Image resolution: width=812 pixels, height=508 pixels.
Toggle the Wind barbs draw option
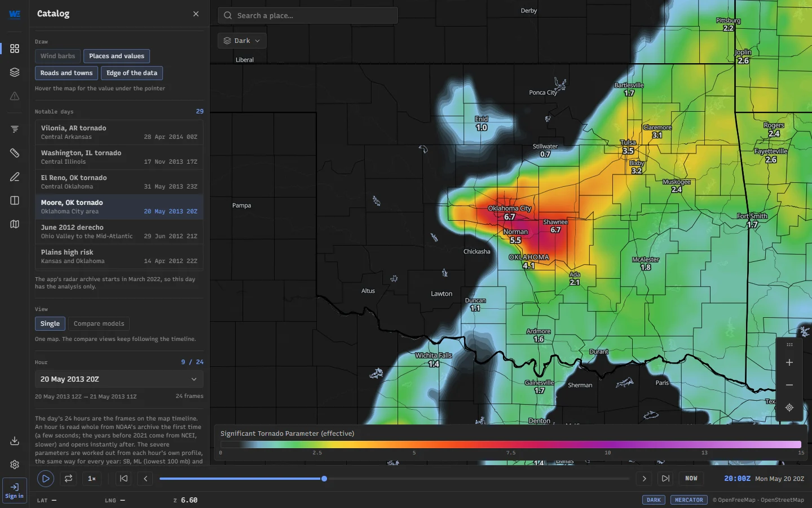58,56
